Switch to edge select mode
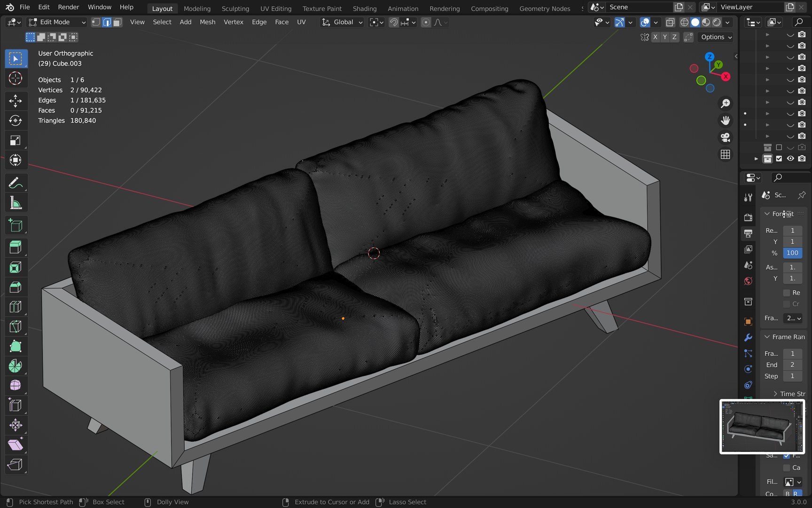The width and height of the screenshot is (812, 508). pyautogui.click(x=107, y=22)
